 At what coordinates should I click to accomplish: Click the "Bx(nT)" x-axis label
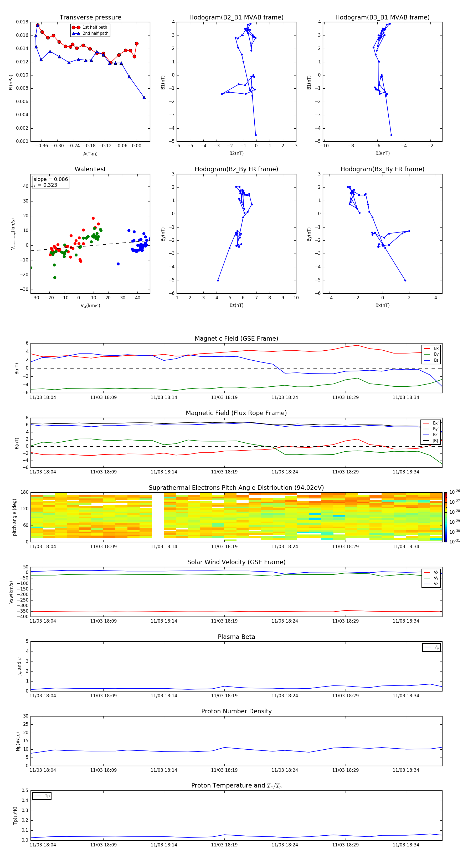pyautogui.click(x=382, y=305)
